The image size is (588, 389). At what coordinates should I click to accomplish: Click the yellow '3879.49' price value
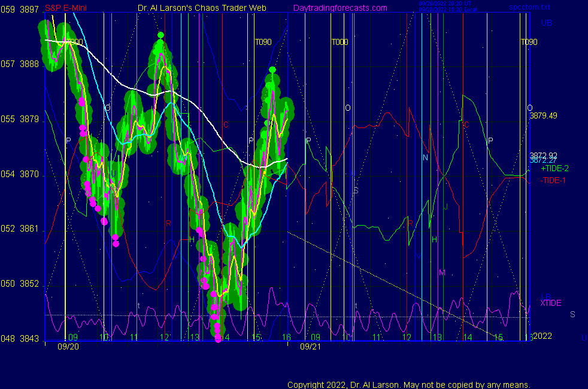pos(543,116)
